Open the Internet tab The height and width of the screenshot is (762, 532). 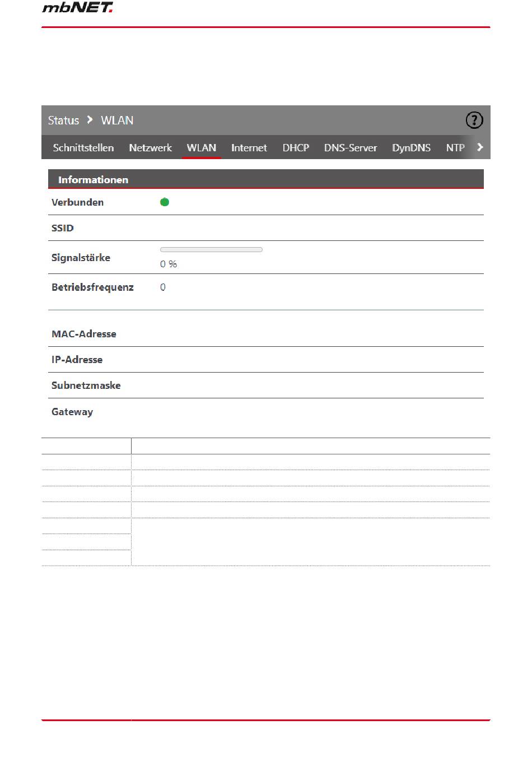point(249,148)
